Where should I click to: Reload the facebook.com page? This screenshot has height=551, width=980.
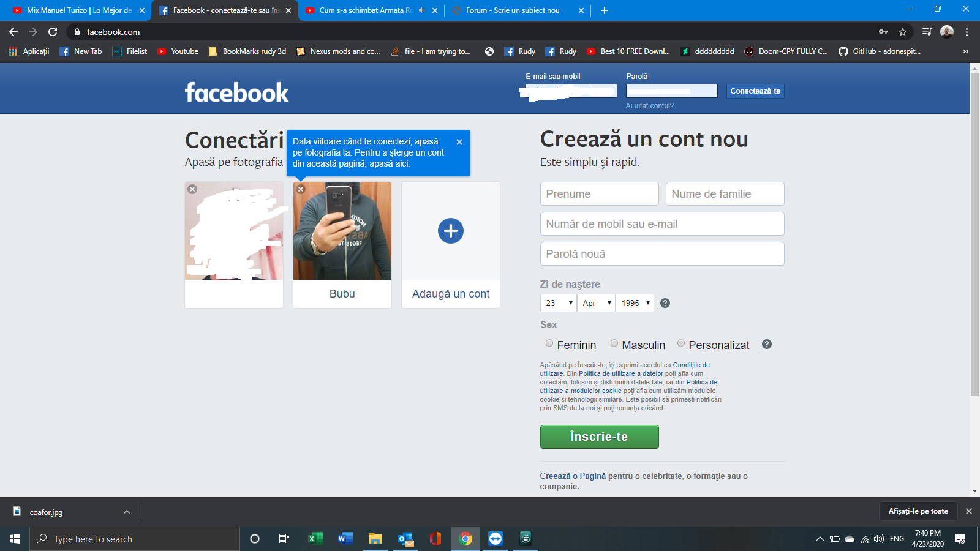pos(53,32)
